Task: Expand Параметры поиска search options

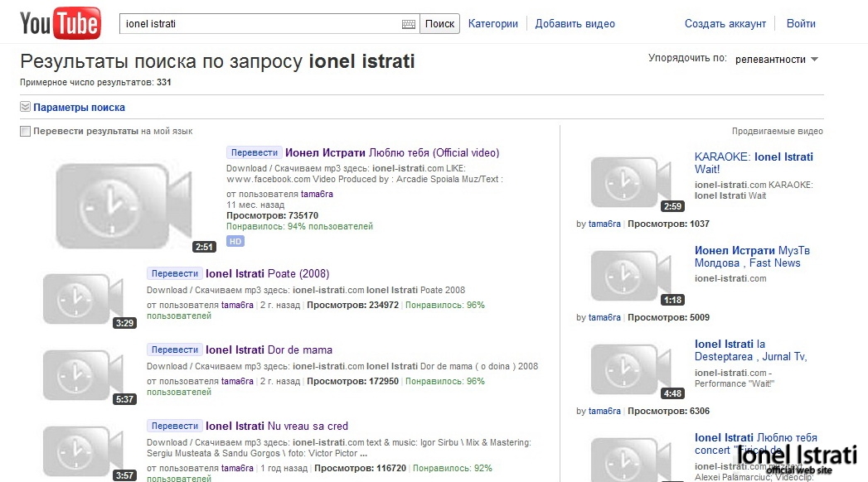Action: pyautogui.click(x=79, y=107)
